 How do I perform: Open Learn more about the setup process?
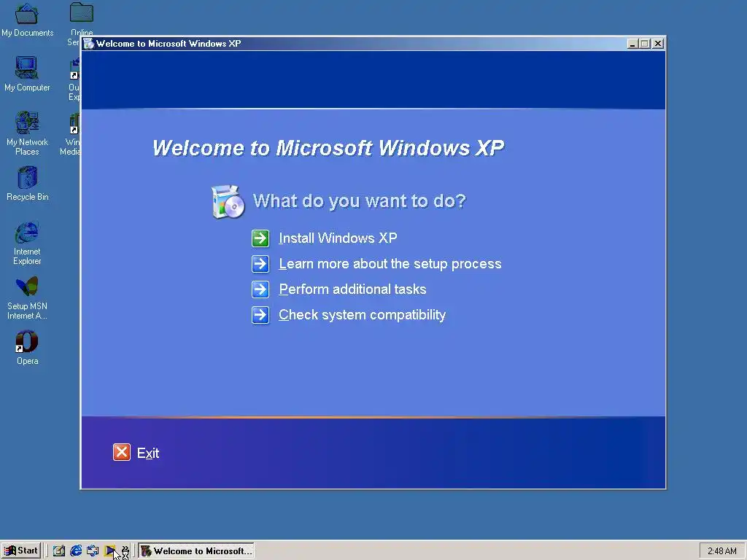pos(390,264)
